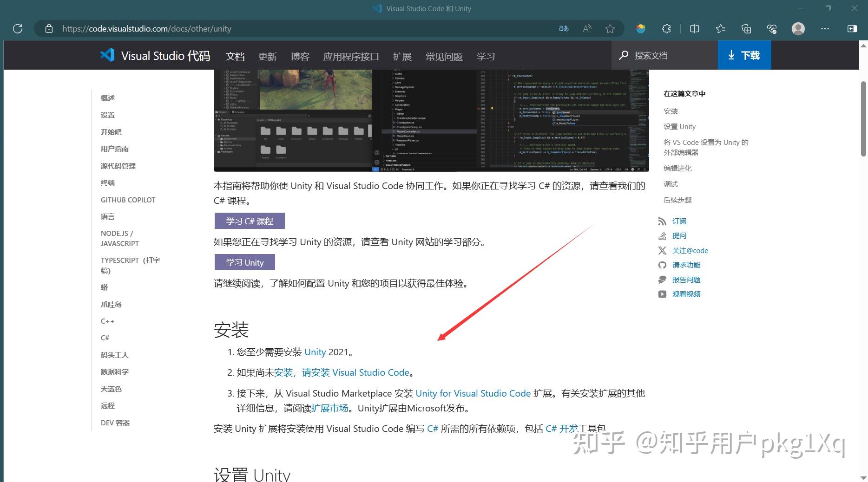Click the 订阅 RSS icon

tap(662, 221)
